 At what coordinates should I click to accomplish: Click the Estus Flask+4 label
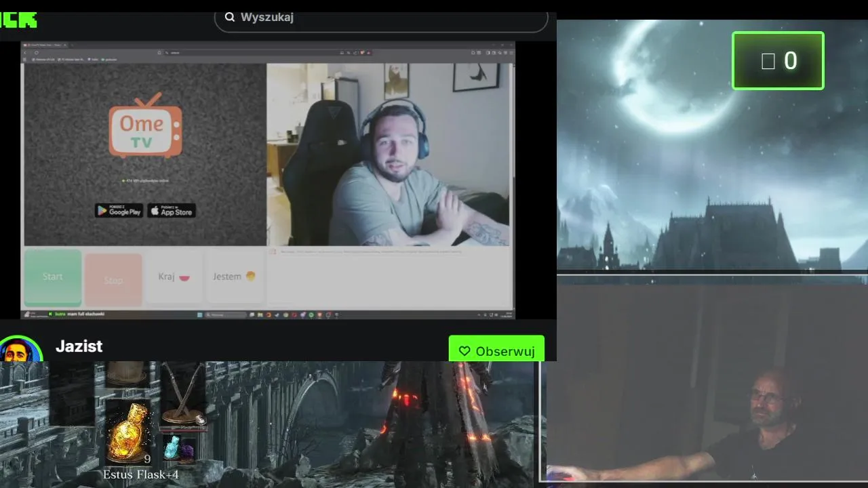click(x=141, y=474)
